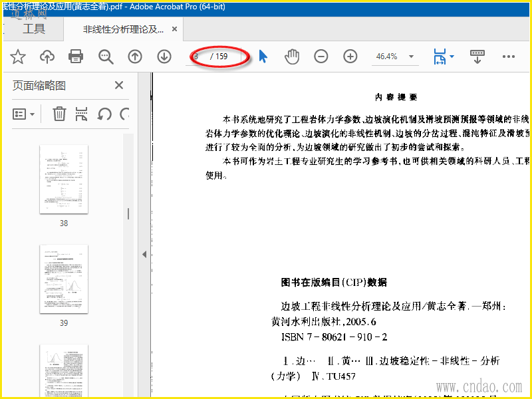Print the document with printer icon
This screenshot has height=399, width=532.
point(76,57)
